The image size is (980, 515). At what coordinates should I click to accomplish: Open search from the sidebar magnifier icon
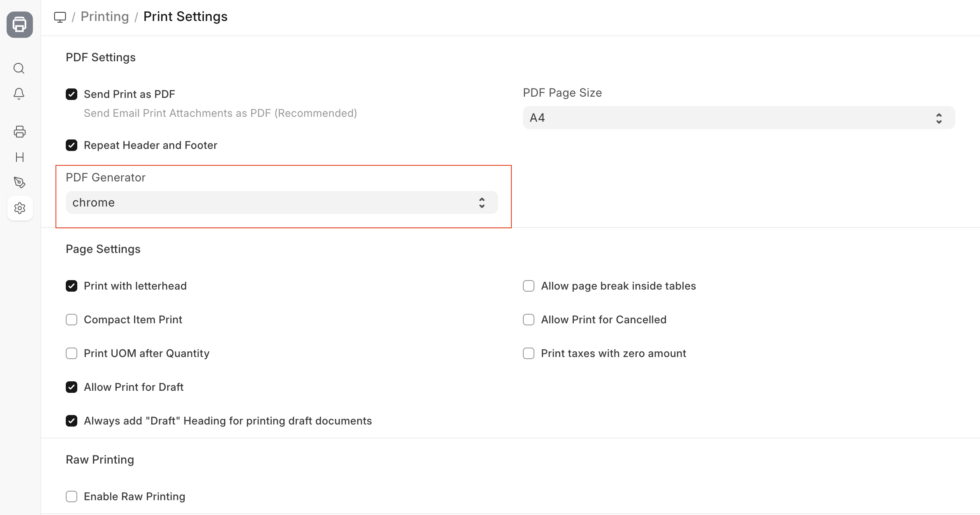point(19,68)
